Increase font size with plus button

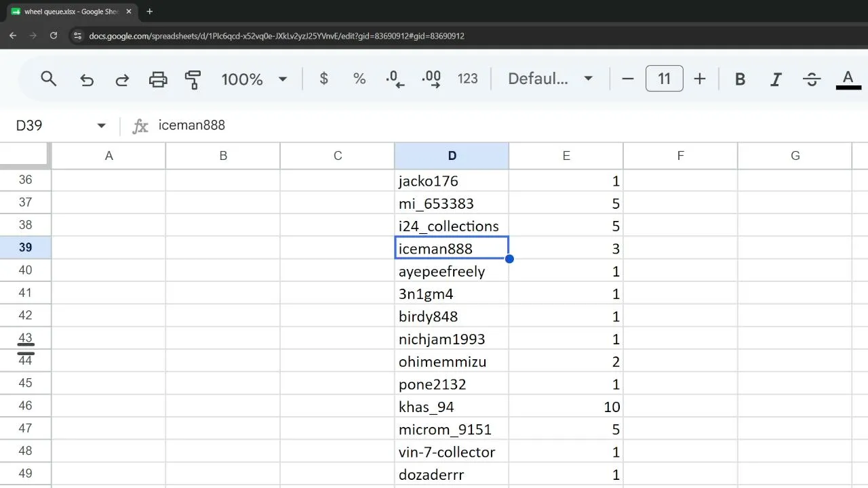tap(700, 79)
